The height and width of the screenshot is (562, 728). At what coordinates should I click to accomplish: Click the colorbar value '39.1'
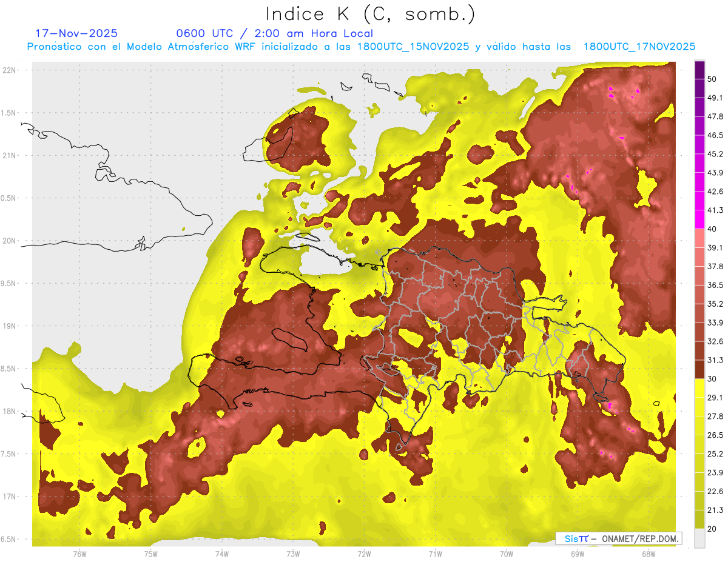[x=715, y=248]
